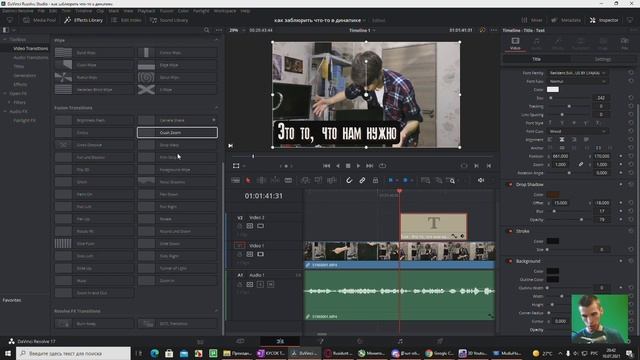Disable the Video 2 track visibility
Screen dimensions: 640x360
click(260, 226)
